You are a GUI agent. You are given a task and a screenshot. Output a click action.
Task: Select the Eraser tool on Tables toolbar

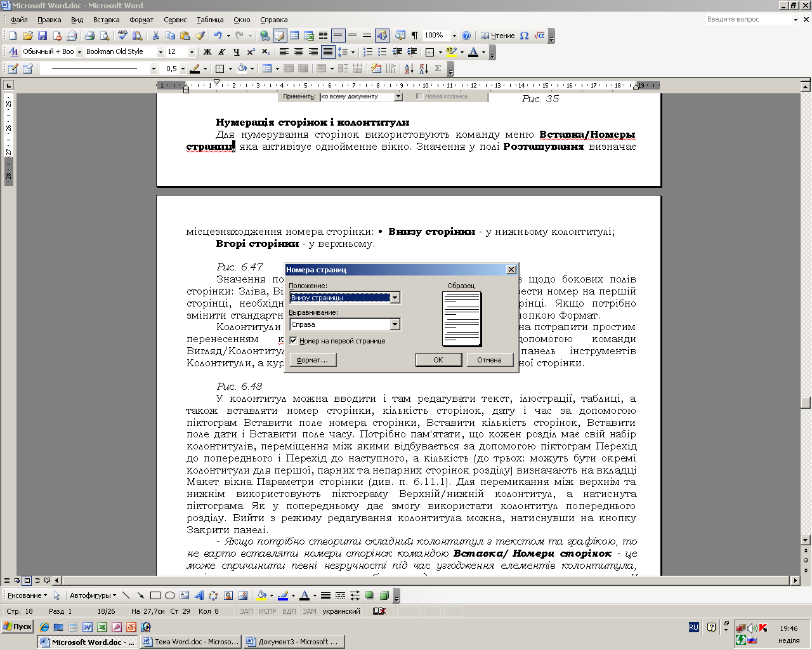click(27, 69)
